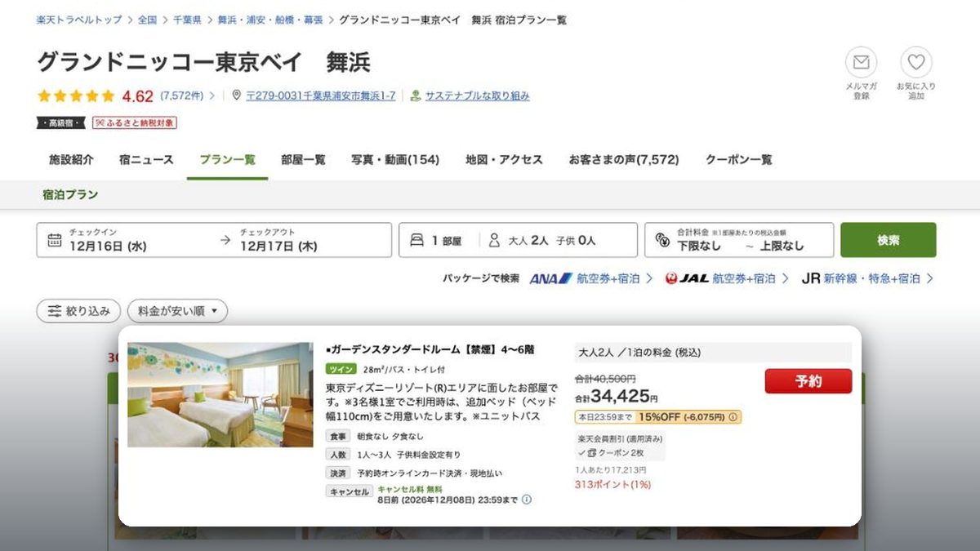Open the 料金が安い順 sort dropdown
980x551 pixels.
[177, 311]
